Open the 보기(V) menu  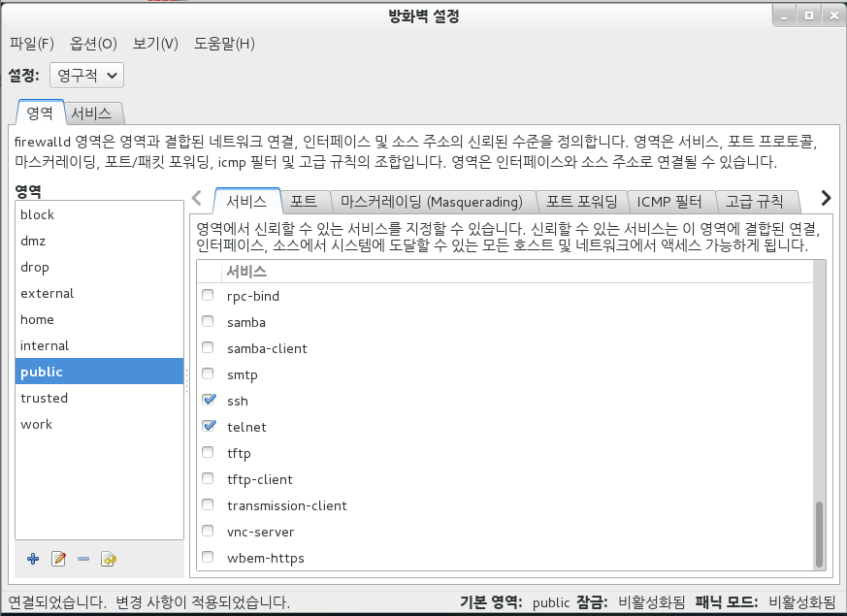click(155, 44)
